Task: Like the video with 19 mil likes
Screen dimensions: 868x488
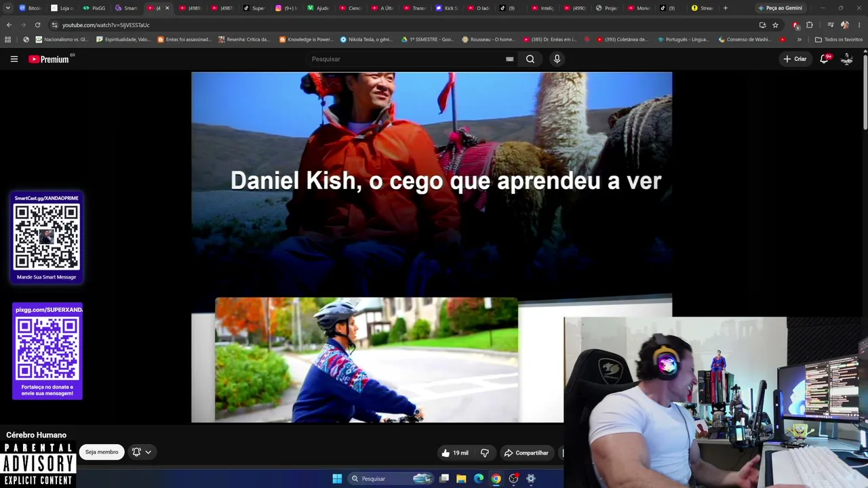Action: tap(454, 453)
